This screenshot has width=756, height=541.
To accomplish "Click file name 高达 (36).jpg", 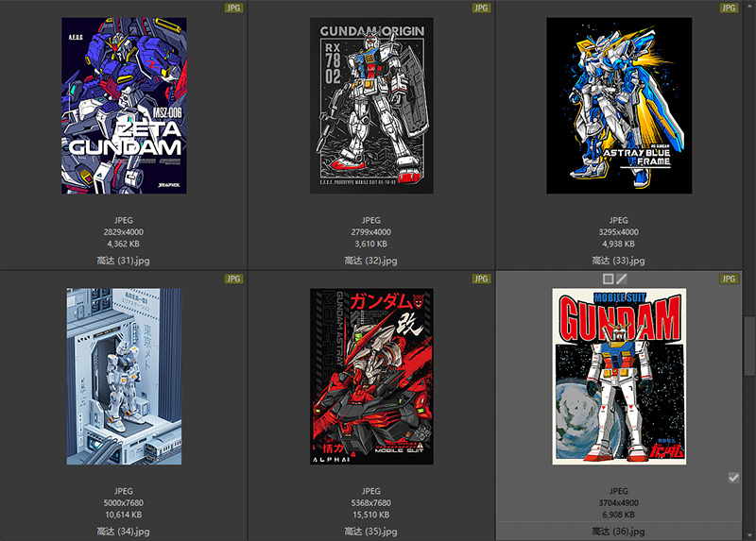I will (x=619, y=532).
